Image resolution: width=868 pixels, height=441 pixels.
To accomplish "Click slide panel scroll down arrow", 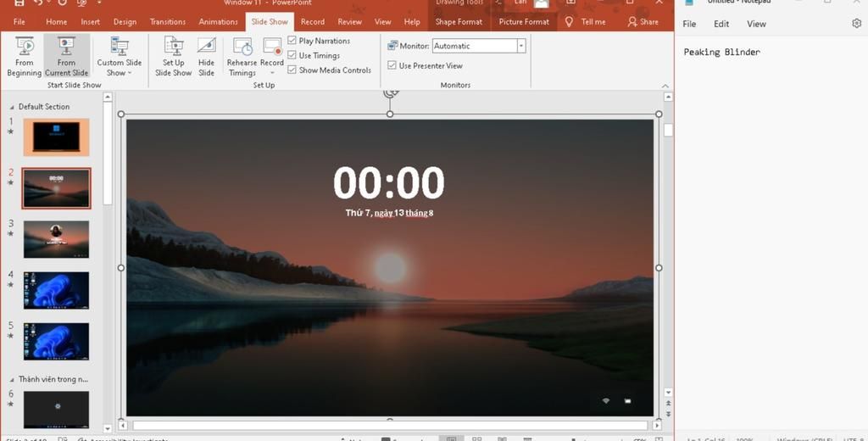I will (x=108, y=428).
